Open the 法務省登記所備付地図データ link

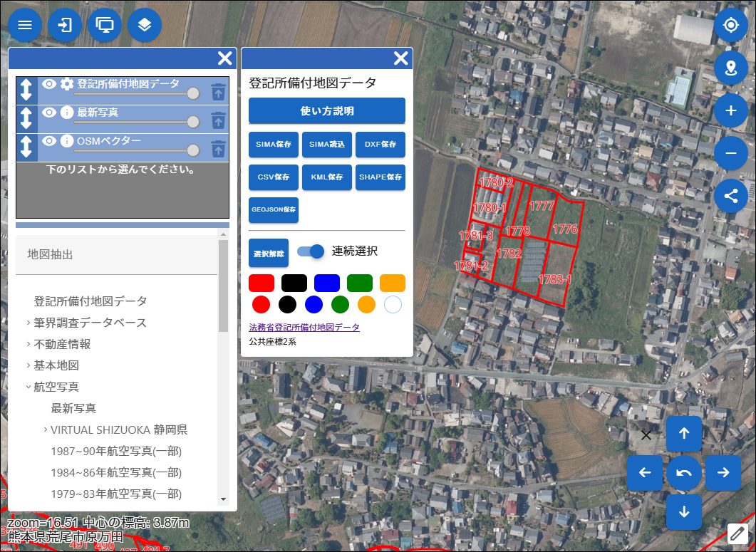(x=304, y=328)
